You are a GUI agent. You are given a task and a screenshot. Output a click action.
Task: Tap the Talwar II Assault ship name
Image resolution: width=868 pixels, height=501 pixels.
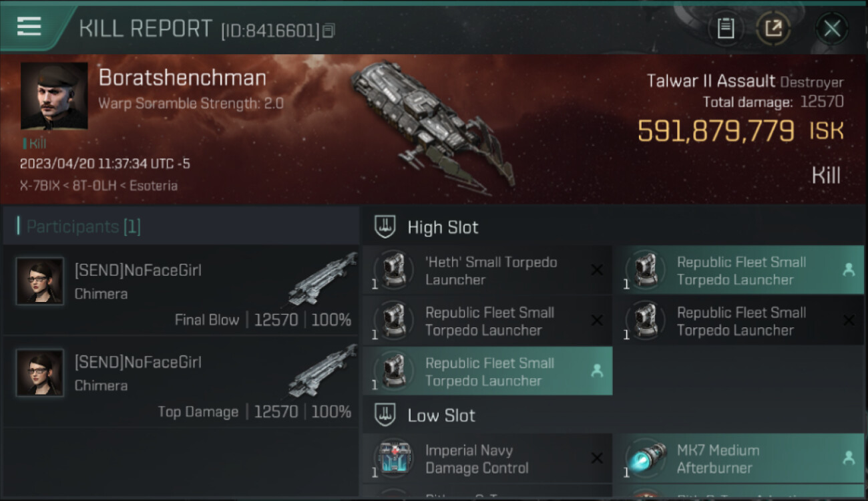[710, 81]
